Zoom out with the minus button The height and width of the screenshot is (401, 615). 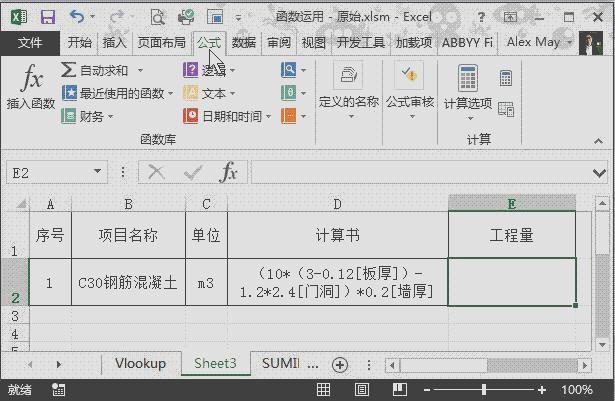pos(427,390)
